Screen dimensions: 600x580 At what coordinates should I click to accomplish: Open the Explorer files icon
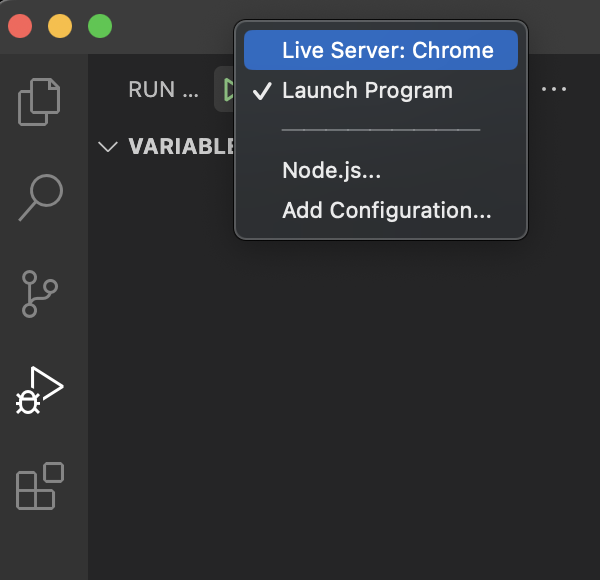click(x=39, y=102)
